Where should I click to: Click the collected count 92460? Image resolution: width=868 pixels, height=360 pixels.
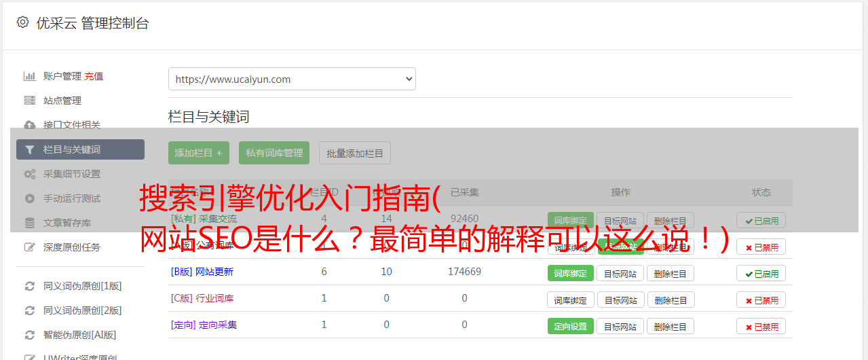(x=464, y=219)
